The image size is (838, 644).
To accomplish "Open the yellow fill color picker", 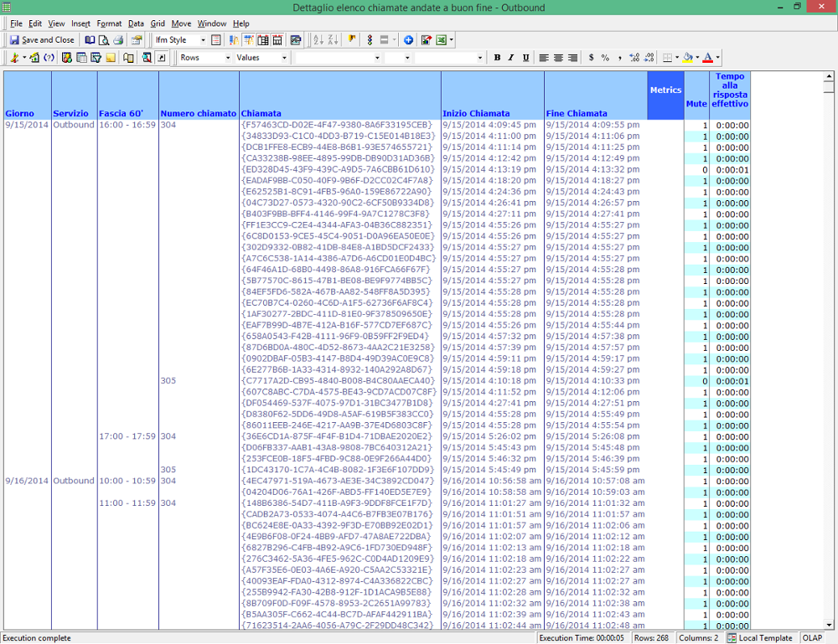I will click(688, 58).
